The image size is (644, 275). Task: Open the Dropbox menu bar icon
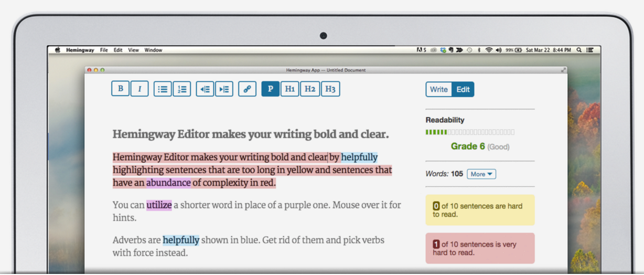(443, 50)
